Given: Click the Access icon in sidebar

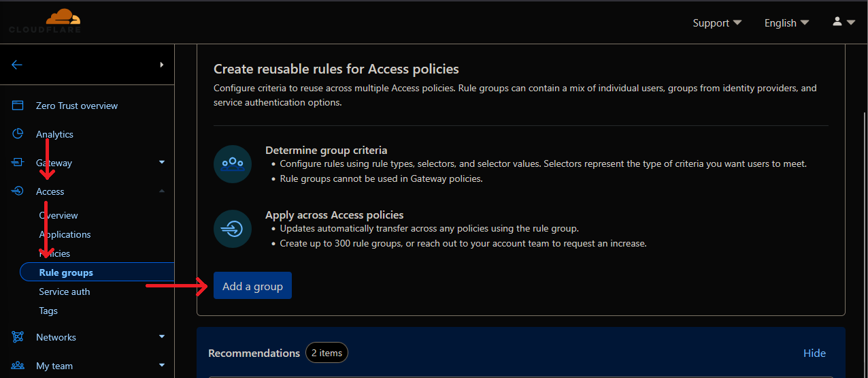Looking at the screenshot, I should point(18,191).
